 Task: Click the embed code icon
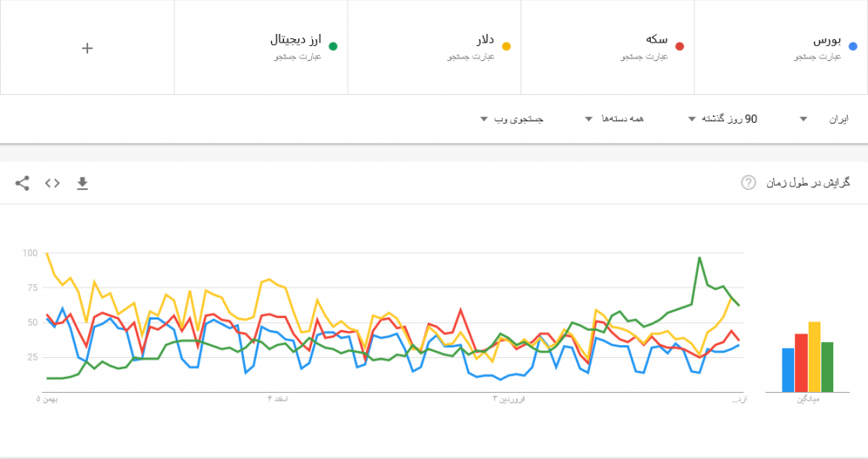53,182
